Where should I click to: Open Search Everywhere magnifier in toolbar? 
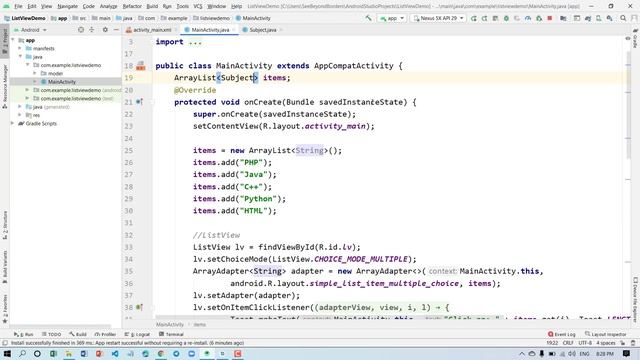(x=623, y=18)
